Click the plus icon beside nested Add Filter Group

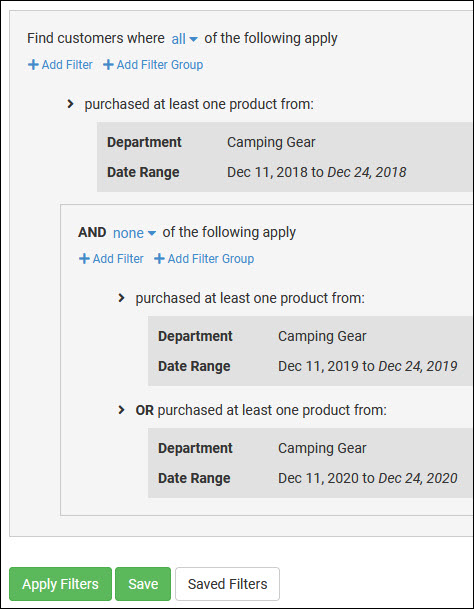coord(159,259)
